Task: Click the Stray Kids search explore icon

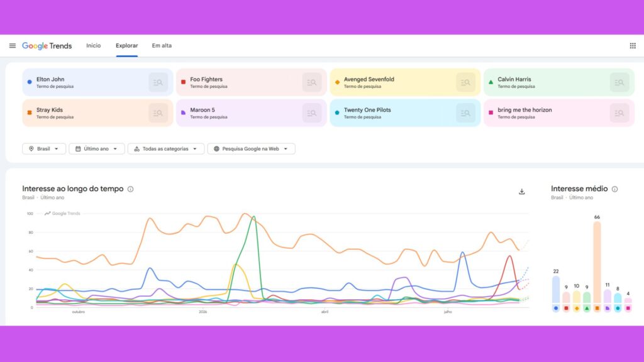Action: [158, 113]
